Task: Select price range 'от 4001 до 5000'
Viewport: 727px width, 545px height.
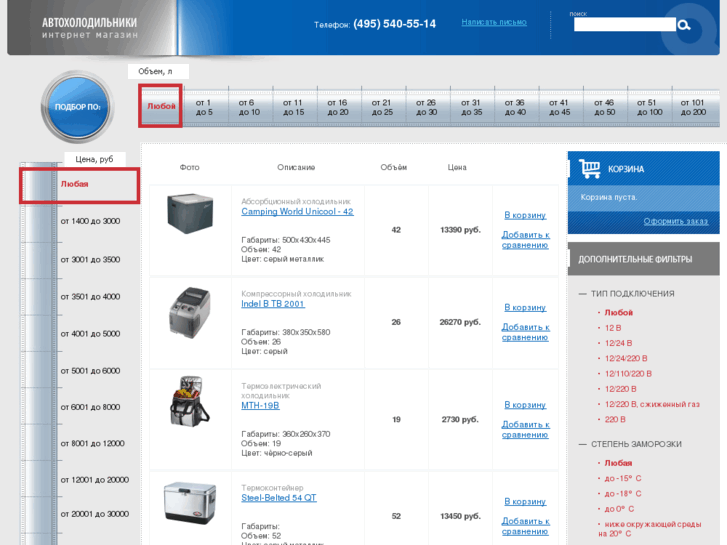Action: (90, 334)
